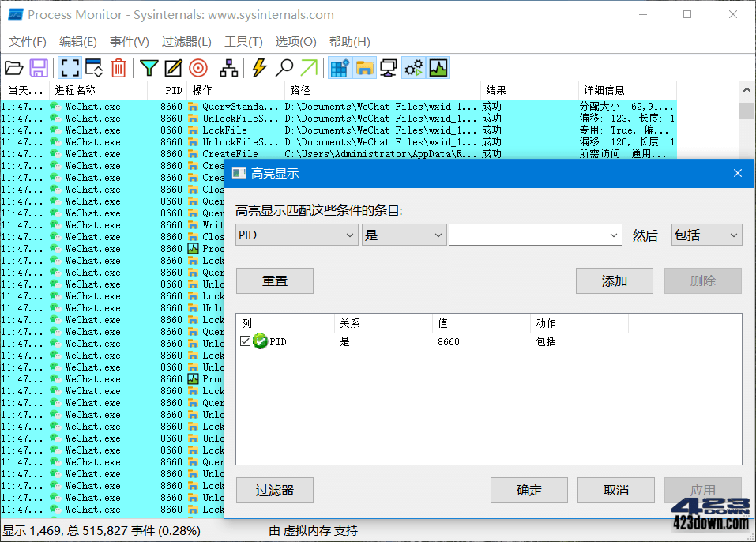756x542 pixels.
Task: Open the 选项 menu
Action: 295,41
